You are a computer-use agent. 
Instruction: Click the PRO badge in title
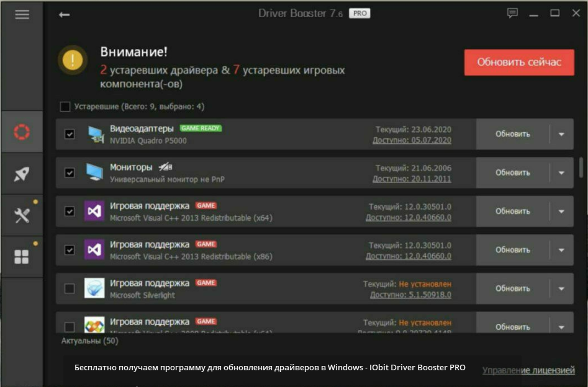coord(360,14)
